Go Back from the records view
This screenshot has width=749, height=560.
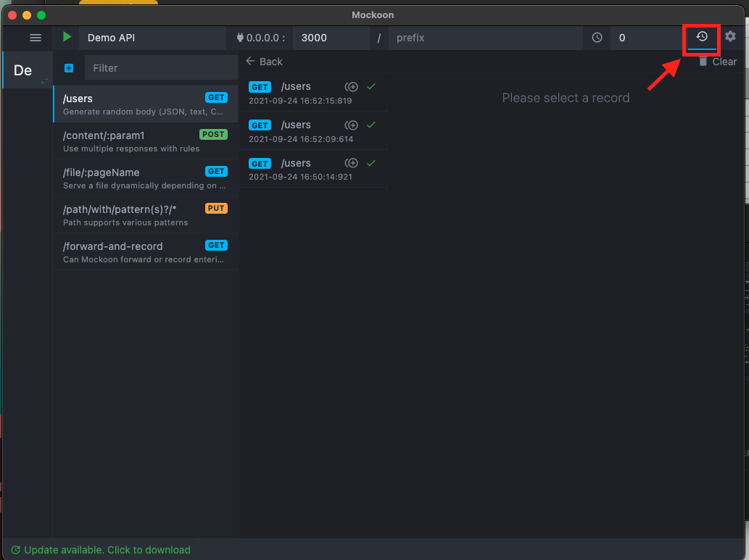click(264, 62)
